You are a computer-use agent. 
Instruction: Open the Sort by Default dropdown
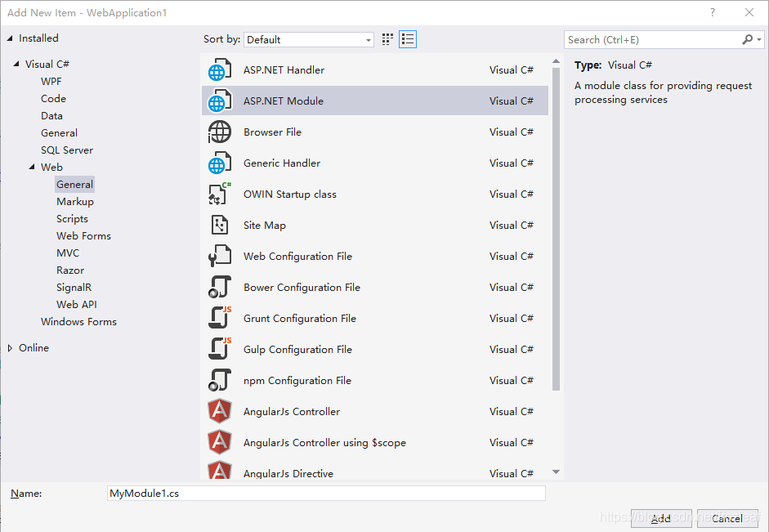click(x=308, y=40)
